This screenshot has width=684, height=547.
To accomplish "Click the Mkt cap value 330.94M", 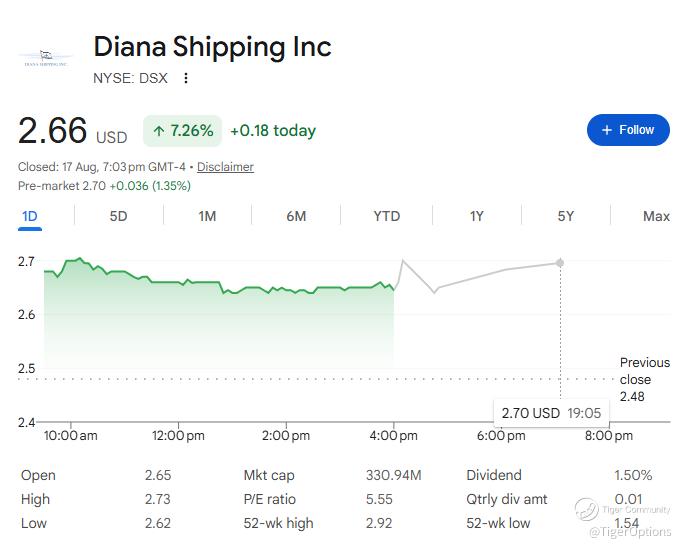I will (x=393, y=475).
